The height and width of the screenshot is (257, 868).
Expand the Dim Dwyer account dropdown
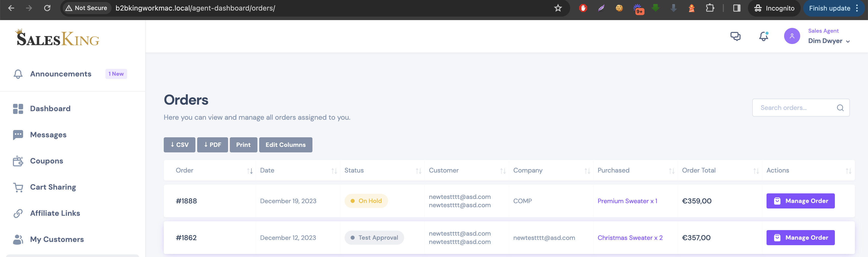829,41
